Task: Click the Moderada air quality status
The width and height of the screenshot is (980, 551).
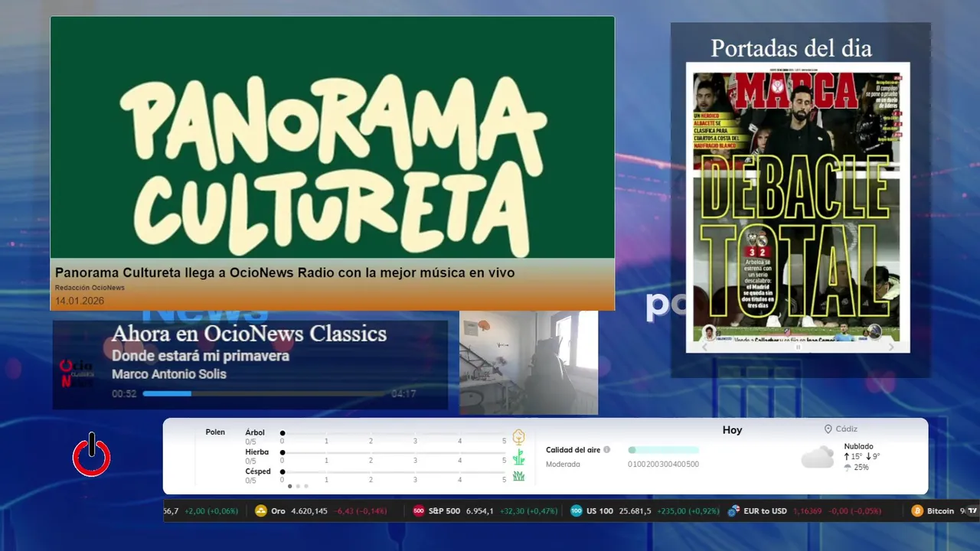Action: (x=563, y=465)
